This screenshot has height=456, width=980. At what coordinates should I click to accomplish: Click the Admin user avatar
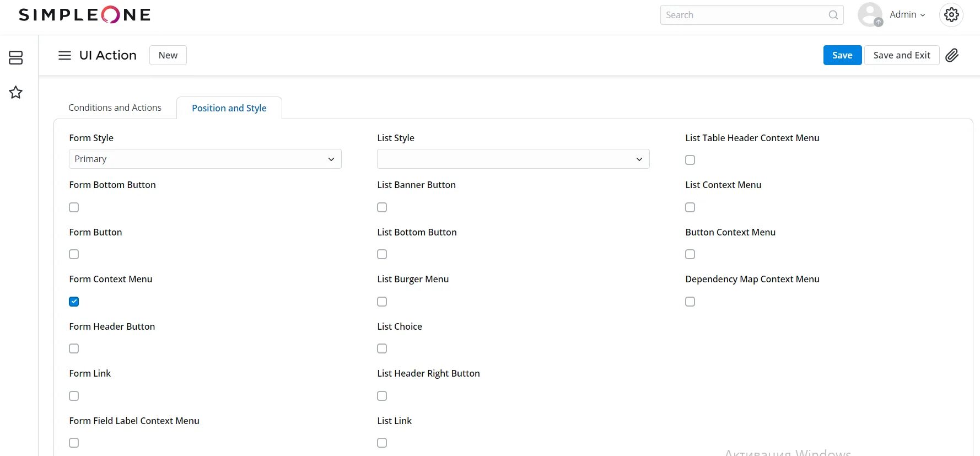870,15
